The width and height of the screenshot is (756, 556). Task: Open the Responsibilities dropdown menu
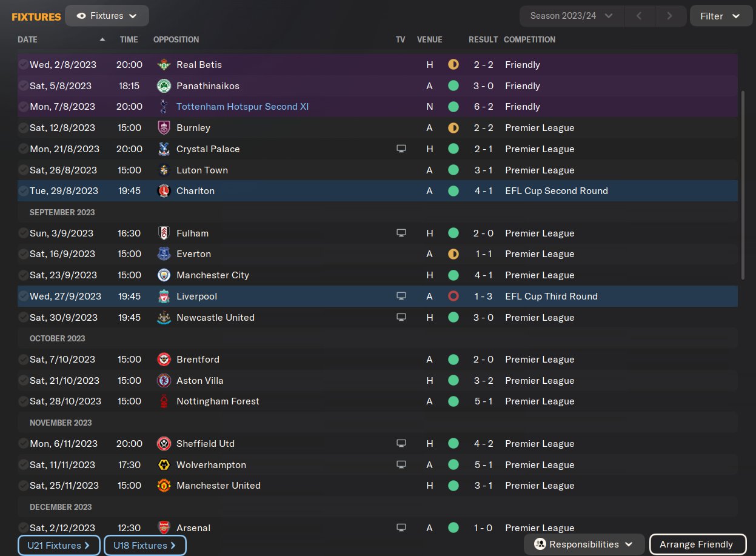point(583,544)
